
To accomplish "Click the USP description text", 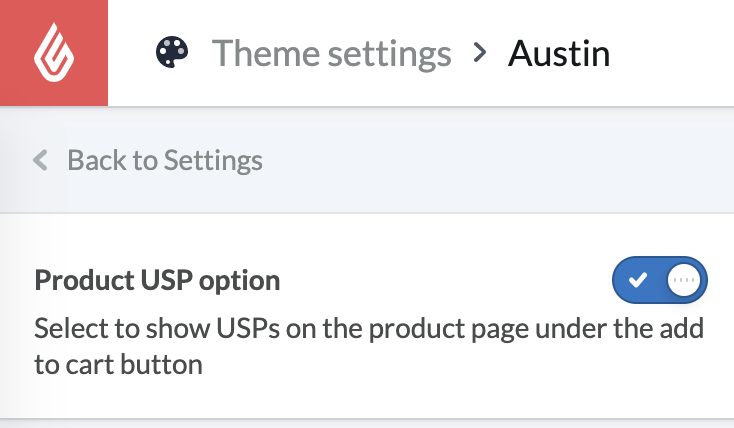I will [x=368, y=346].
